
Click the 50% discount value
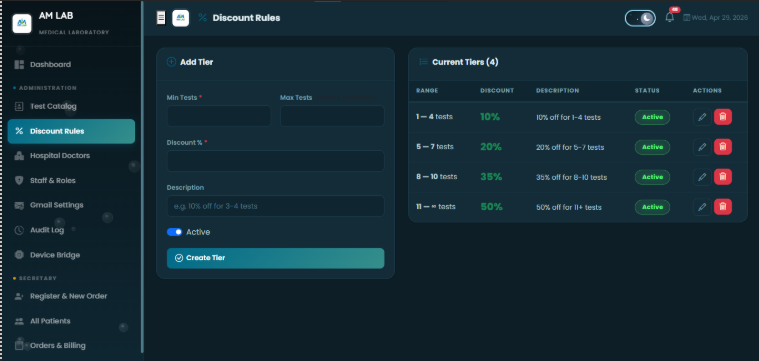pos(491,207)
